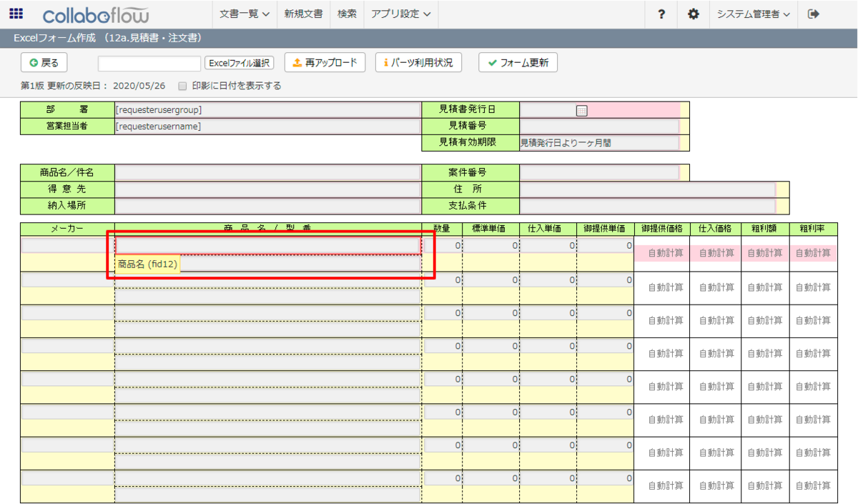Expand the 文書一覧 dropdown menu
Screen dimensions: 858x504
[x=245, y=14]
